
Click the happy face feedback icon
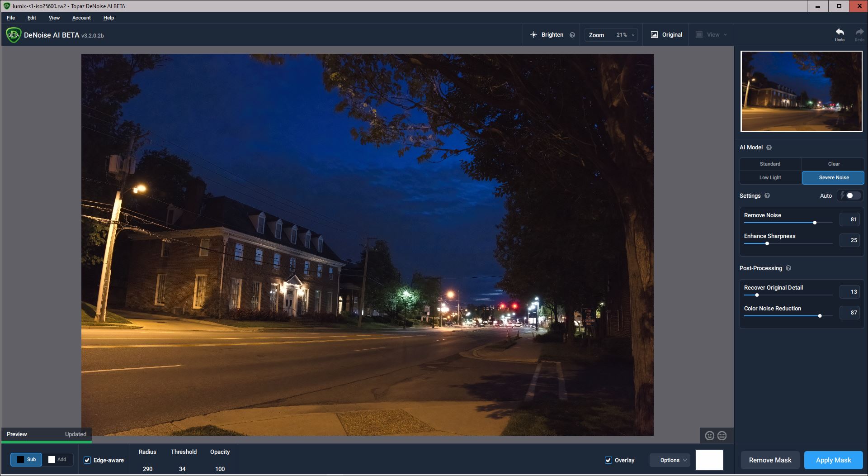point(710,436)
